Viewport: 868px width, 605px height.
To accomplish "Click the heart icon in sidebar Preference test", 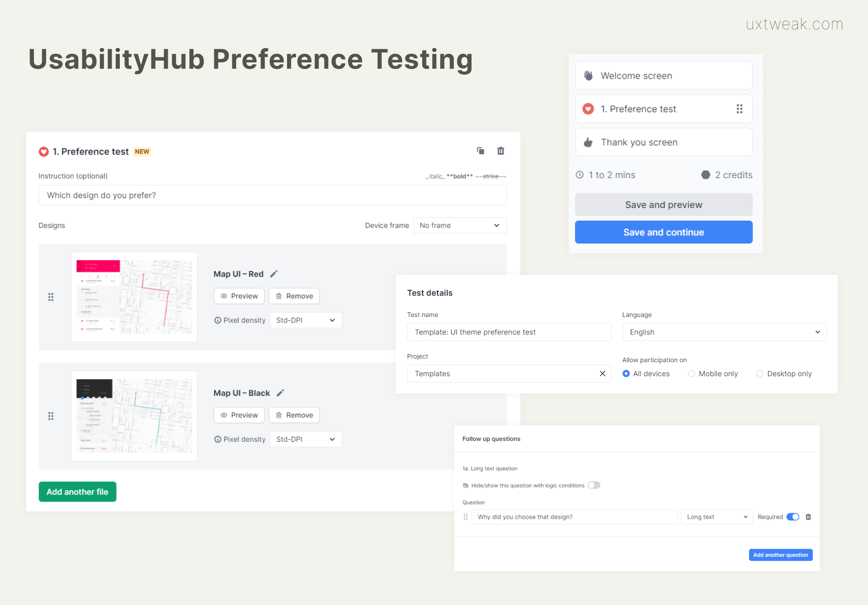I will (x=588, y=109).
